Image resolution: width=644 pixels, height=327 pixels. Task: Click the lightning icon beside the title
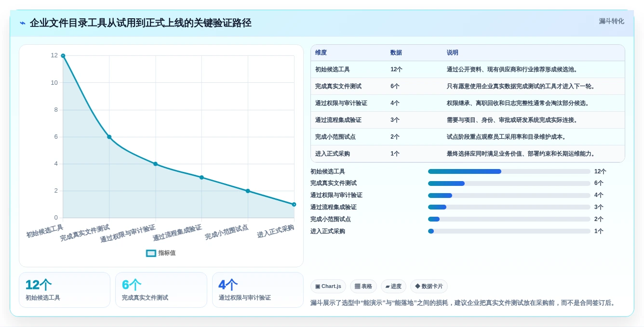[x=23, y=23]
